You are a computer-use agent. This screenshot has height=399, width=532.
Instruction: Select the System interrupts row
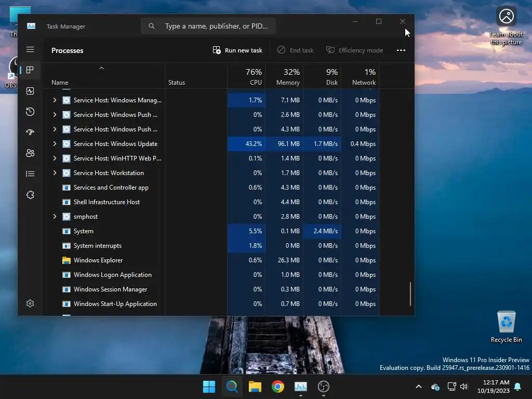211,246
